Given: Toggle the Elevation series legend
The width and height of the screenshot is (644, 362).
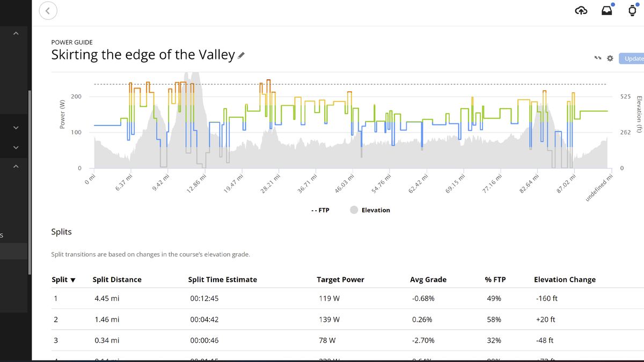Looking at the screenshot, I should (376, 210).
